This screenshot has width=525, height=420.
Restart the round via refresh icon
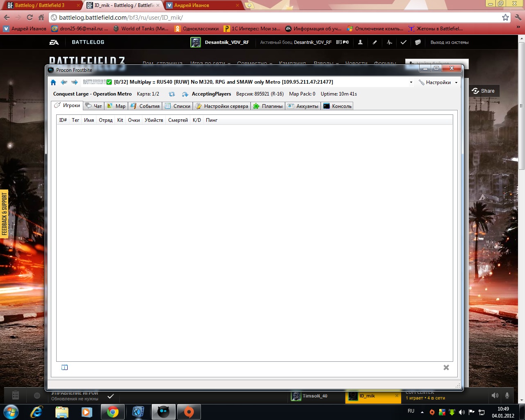(x=172, y=94)
